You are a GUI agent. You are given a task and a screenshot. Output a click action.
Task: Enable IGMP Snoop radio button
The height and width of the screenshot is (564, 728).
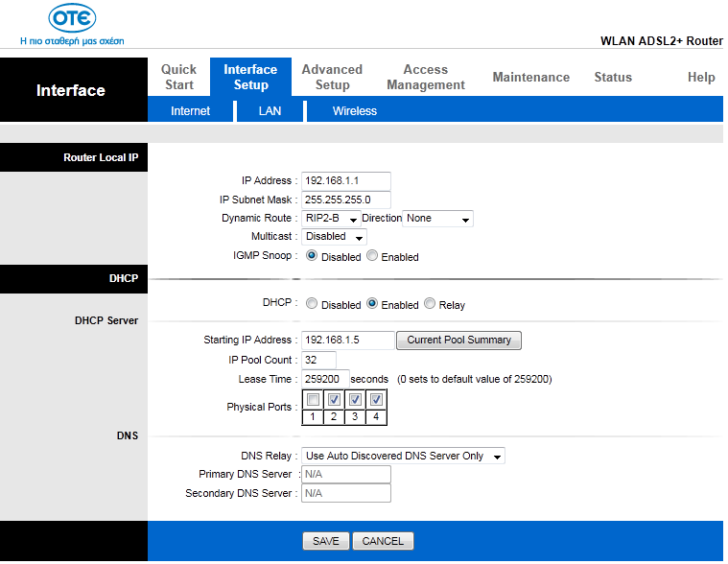coord(373,256)
